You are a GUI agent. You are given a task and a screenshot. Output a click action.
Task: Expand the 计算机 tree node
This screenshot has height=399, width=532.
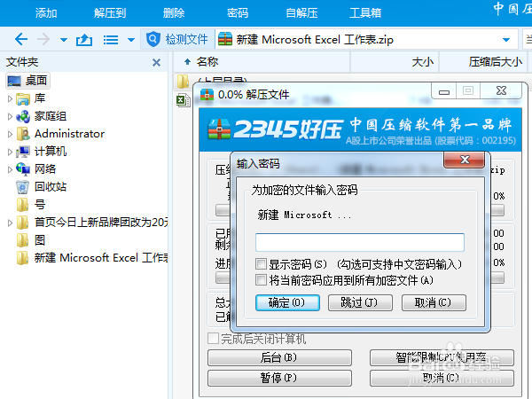(10, 152)
